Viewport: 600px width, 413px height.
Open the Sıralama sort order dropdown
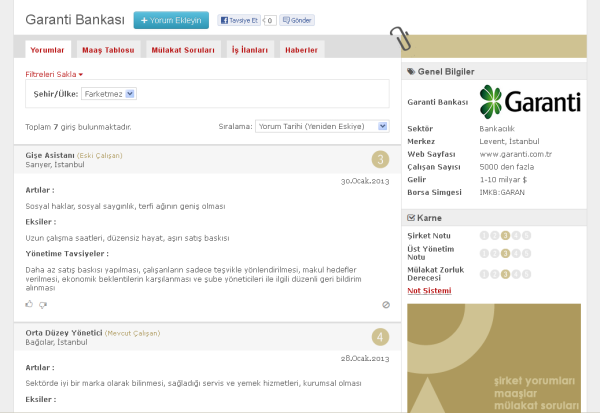[x=322, y=126]
